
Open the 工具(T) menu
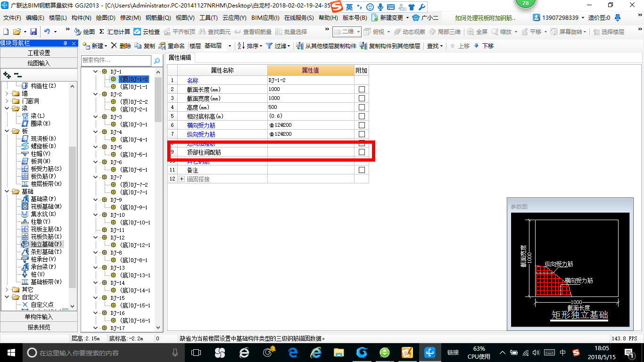pos(208,18)
